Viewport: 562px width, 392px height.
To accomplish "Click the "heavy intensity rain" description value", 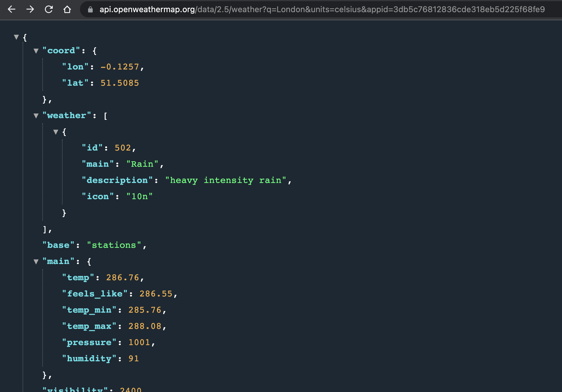I will coord(226,180).
